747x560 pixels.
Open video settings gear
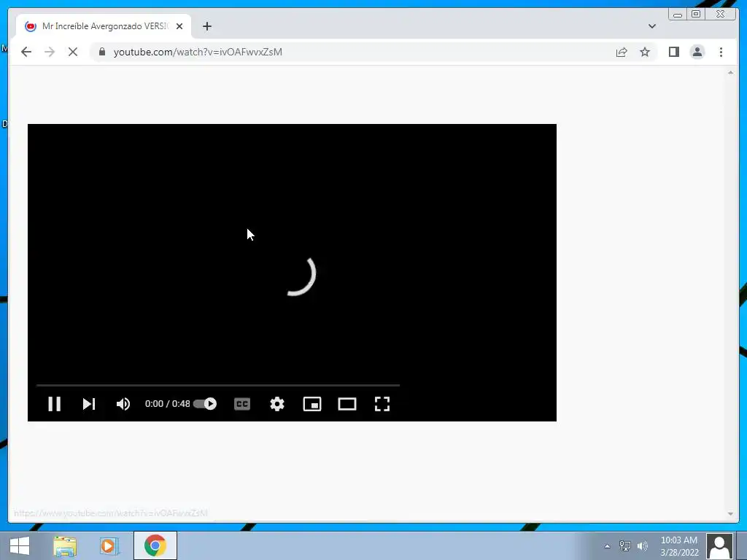[x=276, y=404]
